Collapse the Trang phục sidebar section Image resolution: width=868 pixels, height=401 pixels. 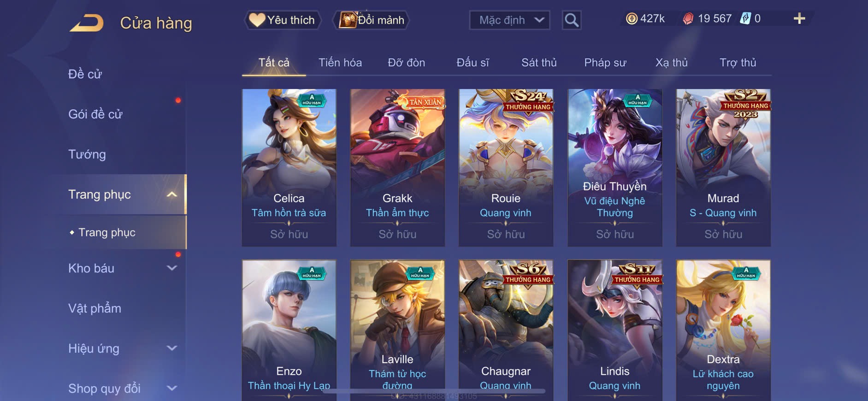pyautogui.click(x=171, y=195)
